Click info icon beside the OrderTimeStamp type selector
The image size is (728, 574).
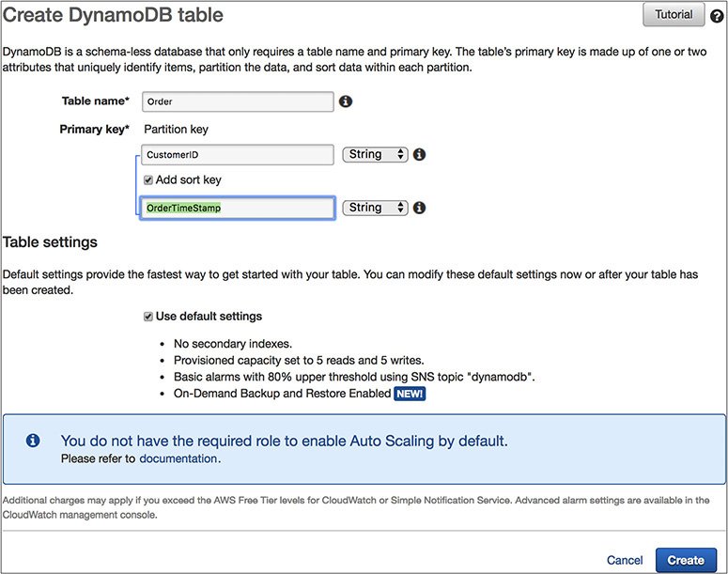pyautogui.click(x=420, y=208)
